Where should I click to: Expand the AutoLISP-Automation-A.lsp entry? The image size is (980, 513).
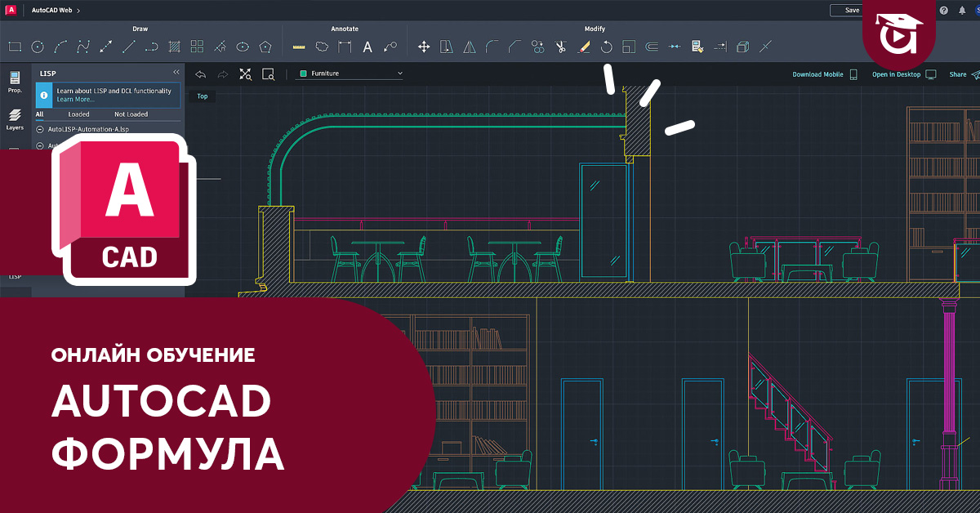click(40, 129)
